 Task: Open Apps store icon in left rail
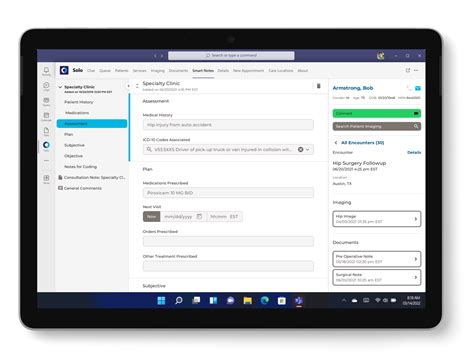pyautogui.click(x=46, y=179)
